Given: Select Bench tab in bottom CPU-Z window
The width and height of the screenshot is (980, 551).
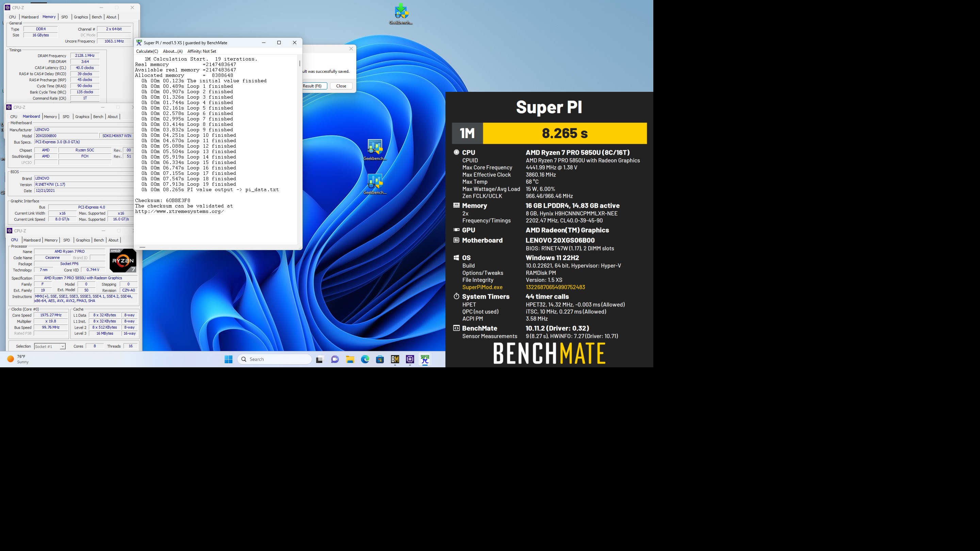Looking at the screenshot, I should pos(99,240).
